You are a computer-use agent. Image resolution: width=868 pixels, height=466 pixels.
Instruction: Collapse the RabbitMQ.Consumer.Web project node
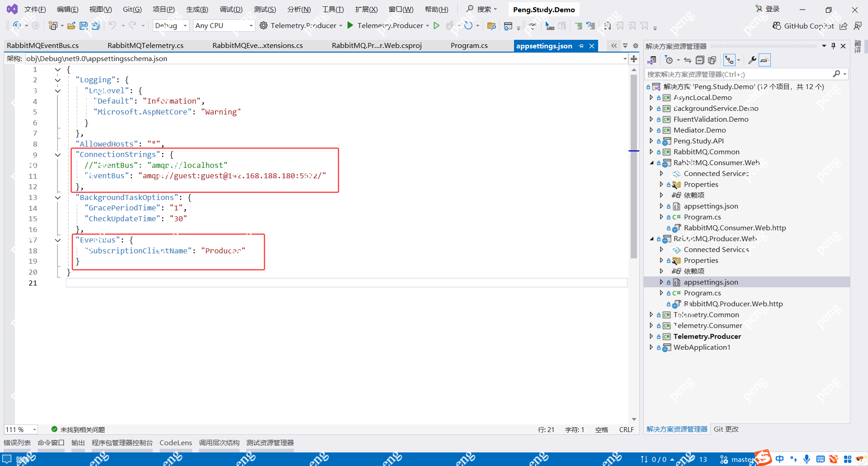(x=651, y=163)
